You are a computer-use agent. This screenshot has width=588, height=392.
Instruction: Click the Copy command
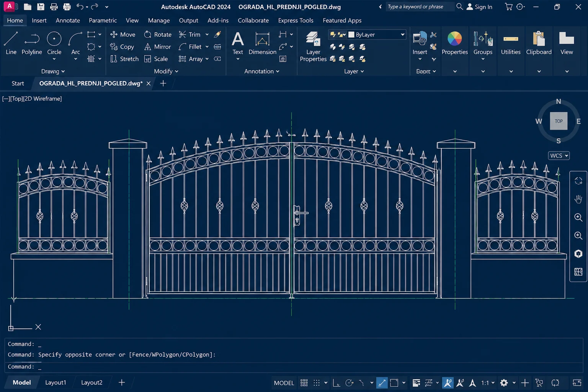click(122, 47)
